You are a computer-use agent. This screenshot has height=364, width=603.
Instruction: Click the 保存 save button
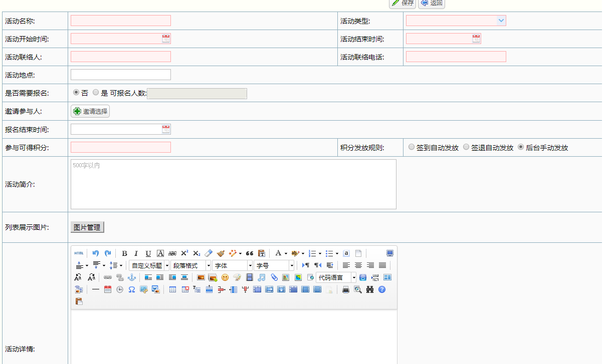click(x=403, y=3)
